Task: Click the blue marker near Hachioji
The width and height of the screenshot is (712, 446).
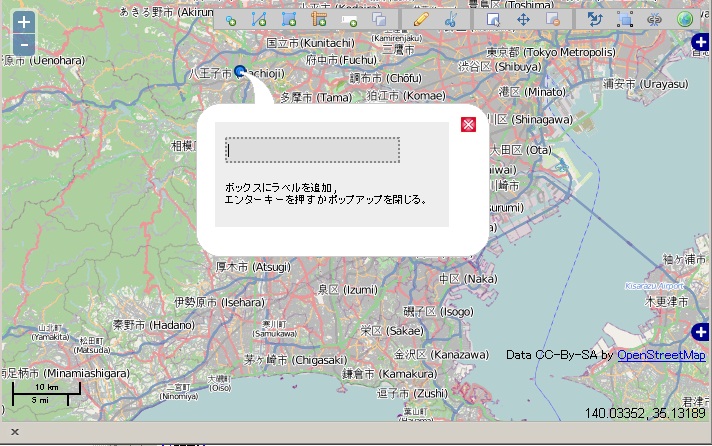Action: point(241,71)
